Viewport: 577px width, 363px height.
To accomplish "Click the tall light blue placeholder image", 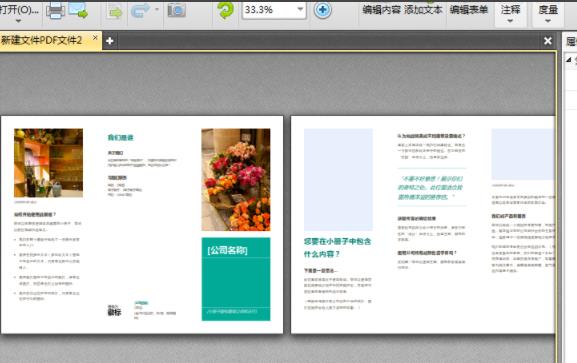I will pos(338,180).
